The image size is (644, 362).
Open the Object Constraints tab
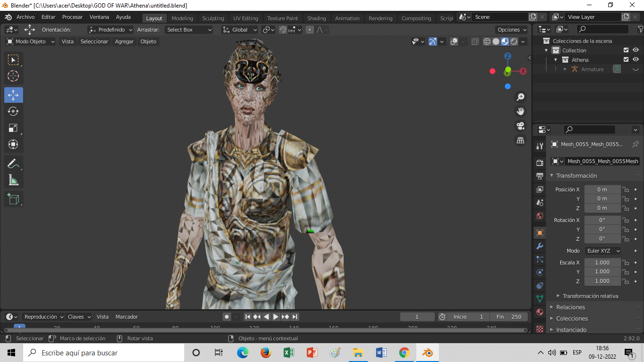point(540,286)
